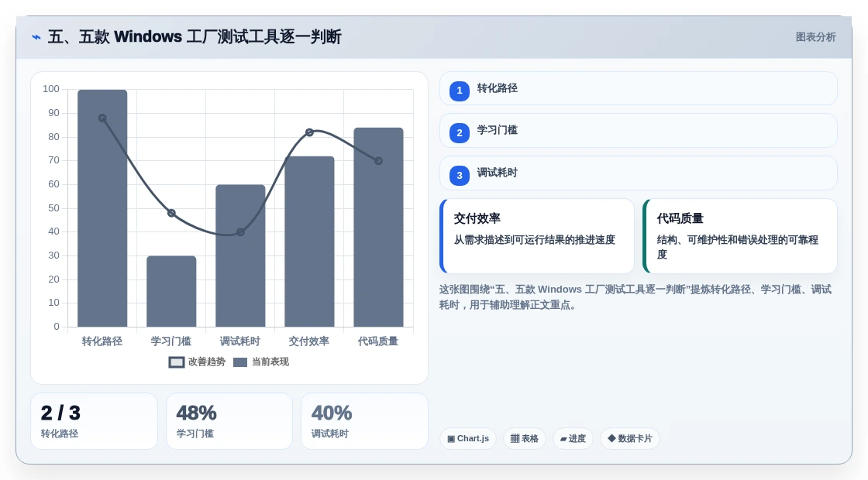Viewport: 868px width, 480px height.
Task: Click the 48% 学习门槛 stat card
Action: coord(229,421)
